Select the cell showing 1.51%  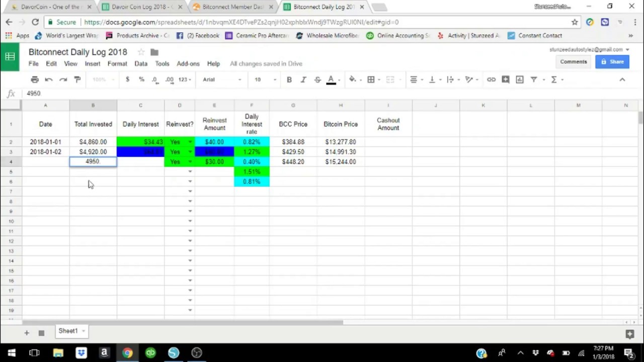click(x=252, y=172)
